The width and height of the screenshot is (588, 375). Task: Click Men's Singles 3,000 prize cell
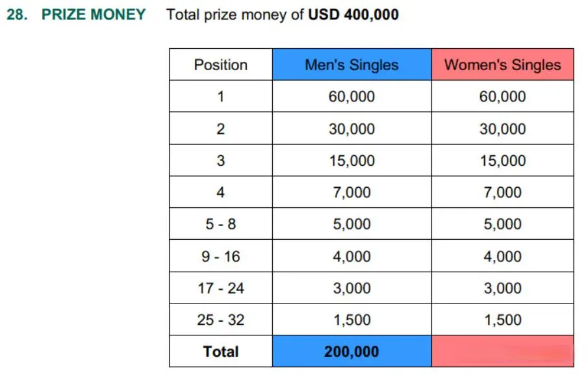352,288
